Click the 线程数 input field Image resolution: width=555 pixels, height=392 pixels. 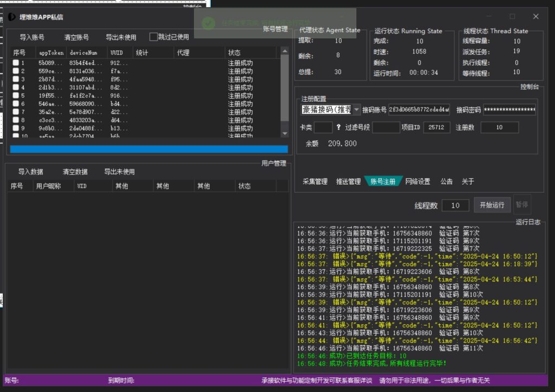(x=455, y=206)
